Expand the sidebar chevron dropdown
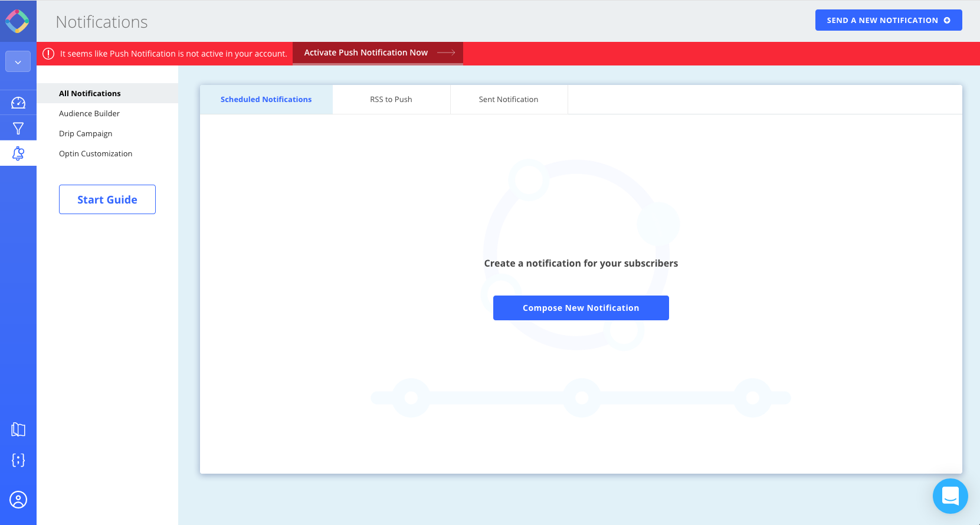 coord(18,61)
